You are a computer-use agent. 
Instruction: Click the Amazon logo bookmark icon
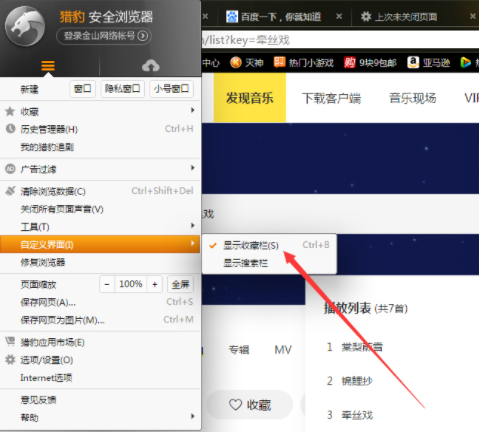click(x=413, y=62)
